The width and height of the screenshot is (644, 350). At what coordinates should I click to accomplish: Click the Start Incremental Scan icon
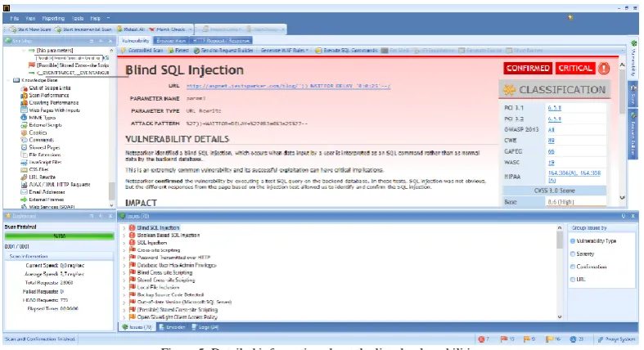click(x=58, y=29)
